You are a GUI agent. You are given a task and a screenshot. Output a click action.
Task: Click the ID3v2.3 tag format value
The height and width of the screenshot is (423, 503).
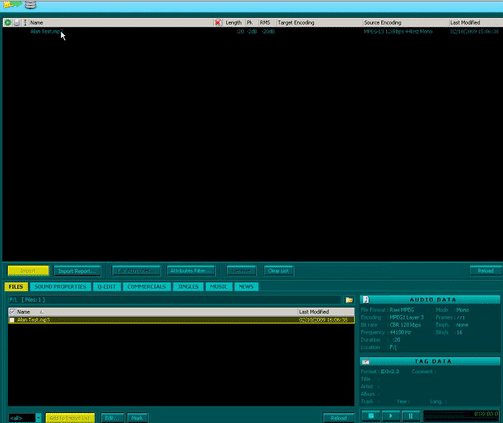click(390, 372)
